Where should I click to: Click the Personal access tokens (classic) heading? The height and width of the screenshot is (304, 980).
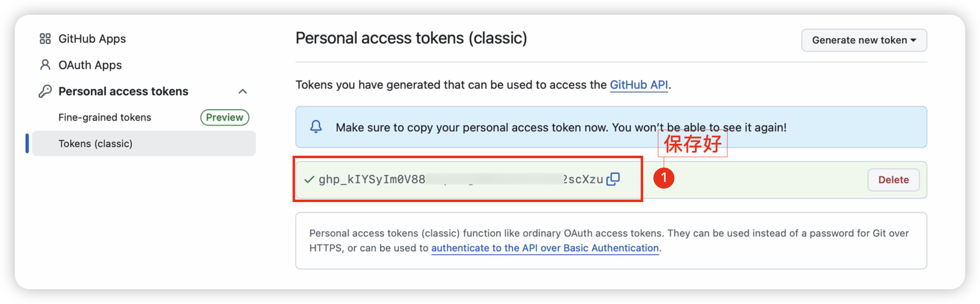tap(411, 38)
